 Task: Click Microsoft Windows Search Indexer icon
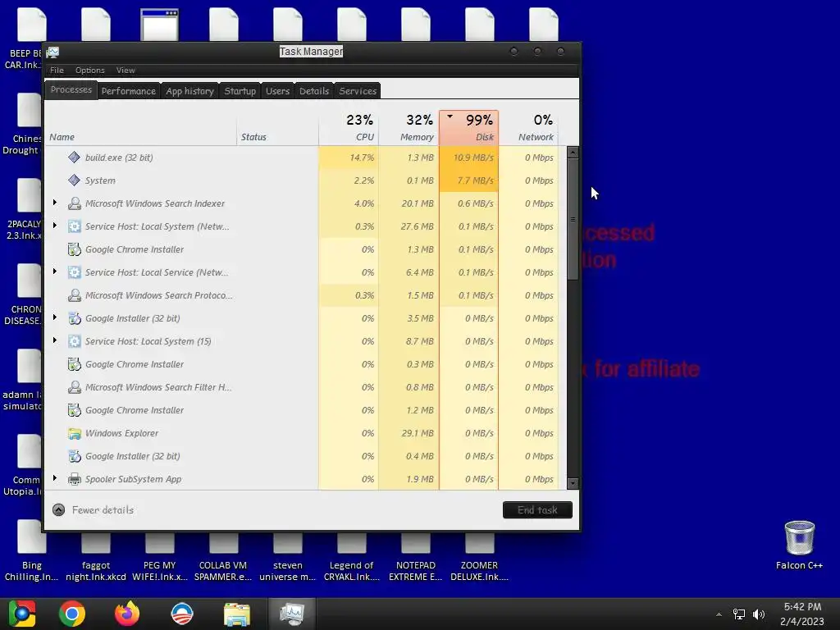coord(74,203)
